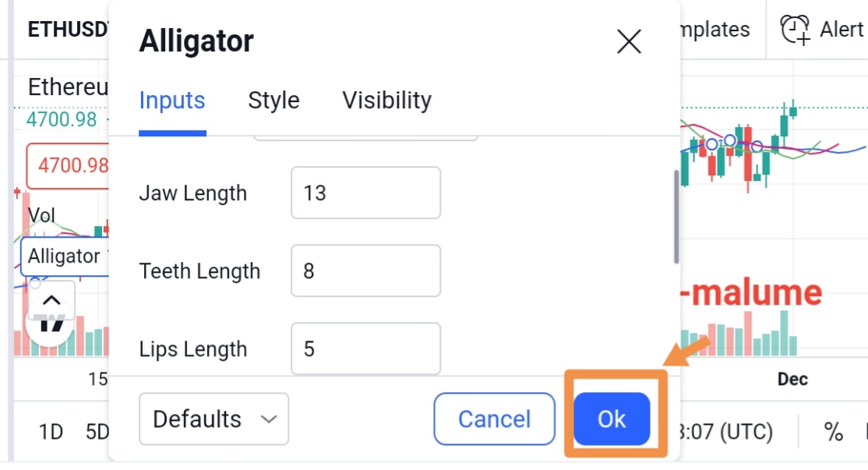Select the 1D time range

pyautogui.click(x=51, y=432)
